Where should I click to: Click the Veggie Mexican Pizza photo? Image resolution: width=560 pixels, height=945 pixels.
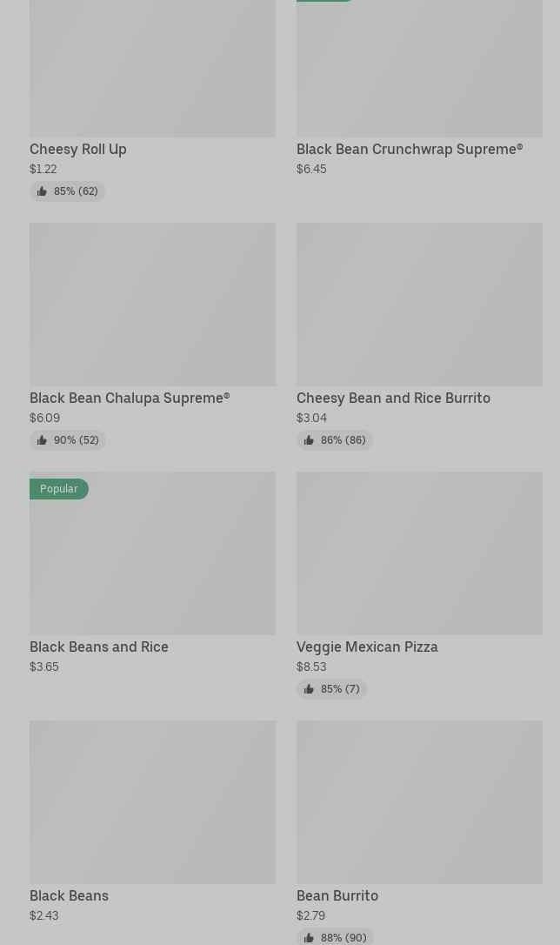coord(419,553)
